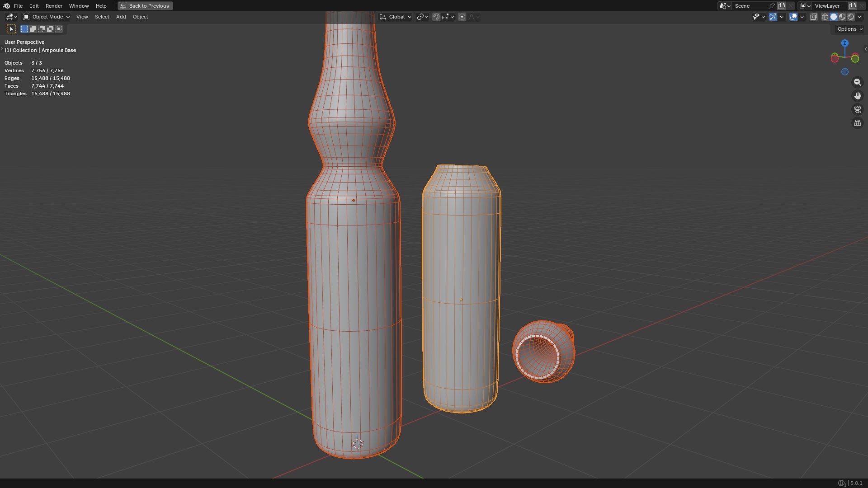Click the globe status icon in the status bar
The image size is (868, 488).
point(841,483)
